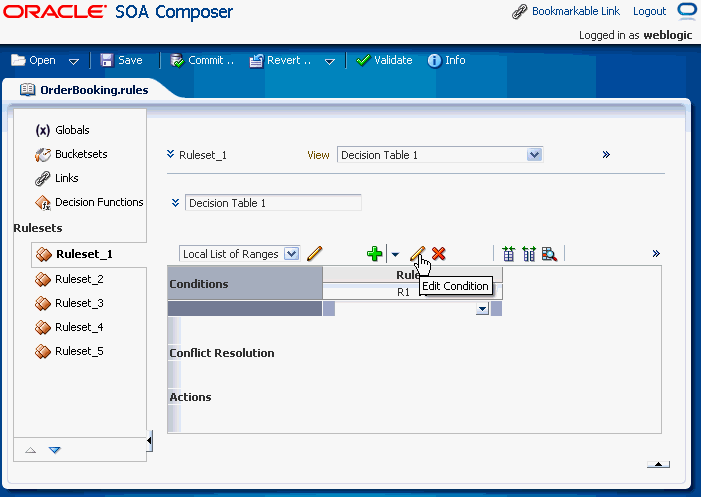
Task: Select the OrderBooking.rules tab
Action: [84, 90]
